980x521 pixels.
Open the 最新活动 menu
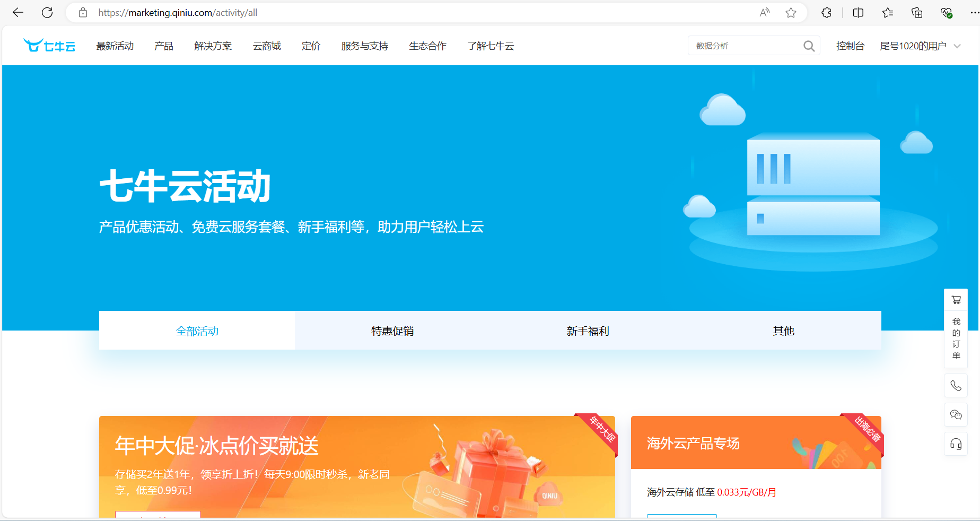point(115,46)
